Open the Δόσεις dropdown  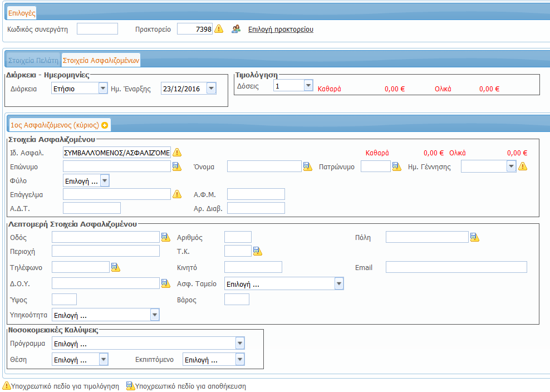308,85
